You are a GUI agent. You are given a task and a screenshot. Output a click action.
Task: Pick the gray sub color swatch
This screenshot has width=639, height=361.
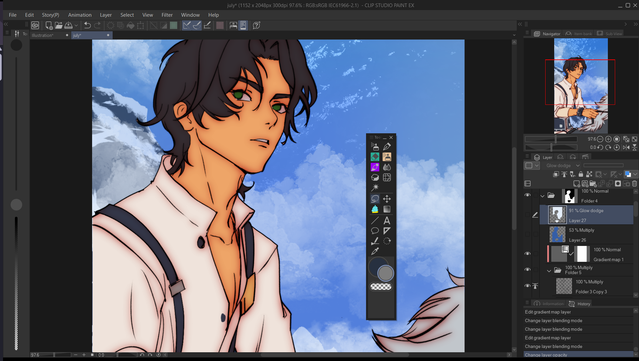pos(385,273)
